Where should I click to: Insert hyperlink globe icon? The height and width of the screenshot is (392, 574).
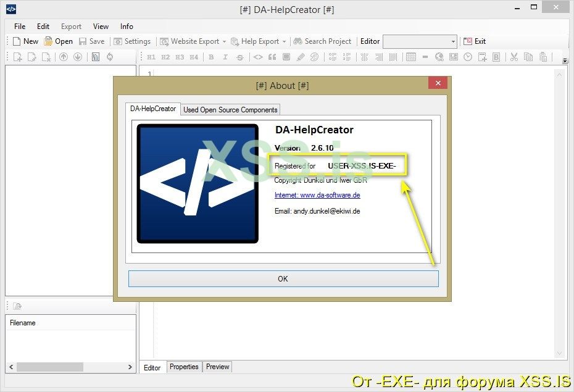click(x=439, y=57)
